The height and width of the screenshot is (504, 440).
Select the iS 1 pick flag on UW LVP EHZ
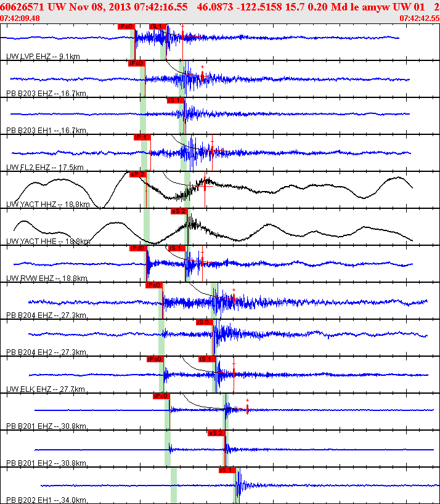coord(158,26)
